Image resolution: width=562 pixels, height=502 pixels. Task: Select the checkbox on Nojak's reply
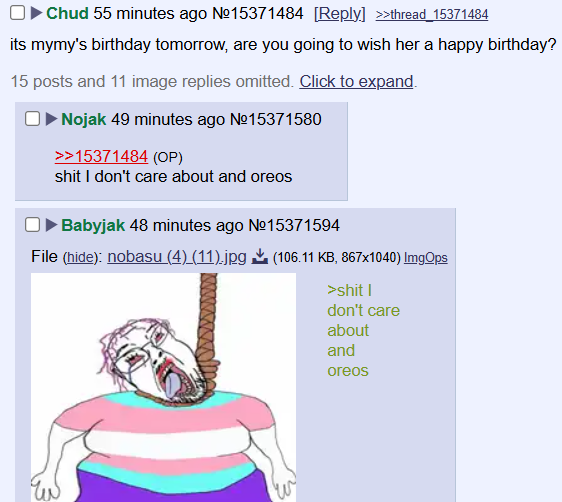pos(32,119)
